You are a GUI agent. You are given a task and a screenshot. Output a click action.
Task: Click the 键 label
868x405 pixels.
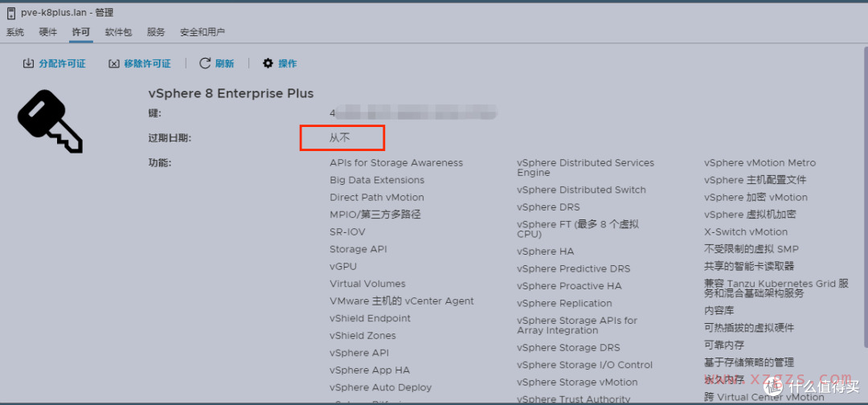[x=154, y=113]
